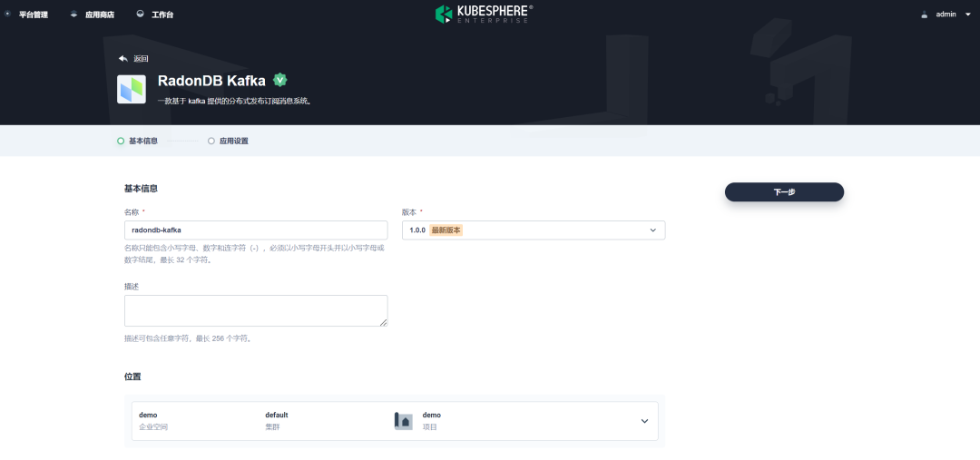This screenshot has height=460, width=980.
Task: Focus the 描述 textarea
Action: (256, 310)
